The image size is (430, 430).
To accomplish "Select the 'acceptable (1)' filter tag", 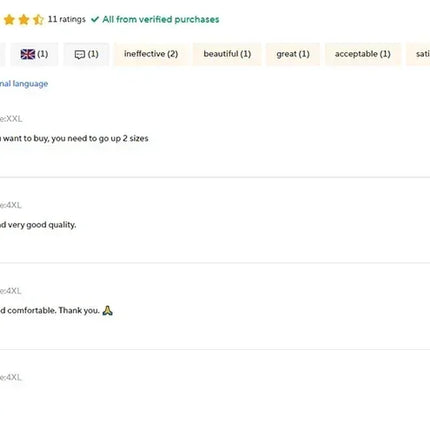I will [x=362, y=54].
